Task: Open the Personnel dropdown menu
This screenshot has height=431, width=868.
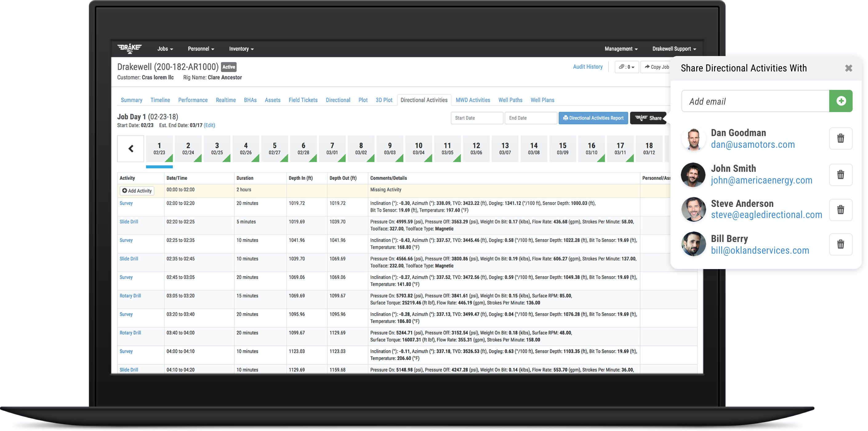Action: (x=201, y=49)
